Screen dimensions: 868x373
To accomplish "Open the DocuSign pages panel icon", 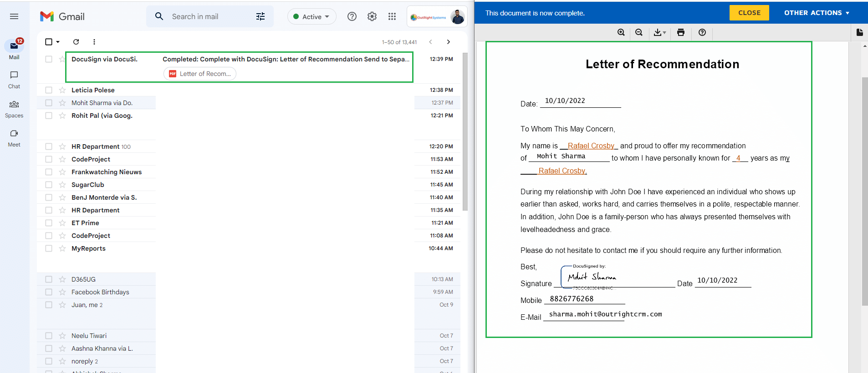I will (859, 32).
